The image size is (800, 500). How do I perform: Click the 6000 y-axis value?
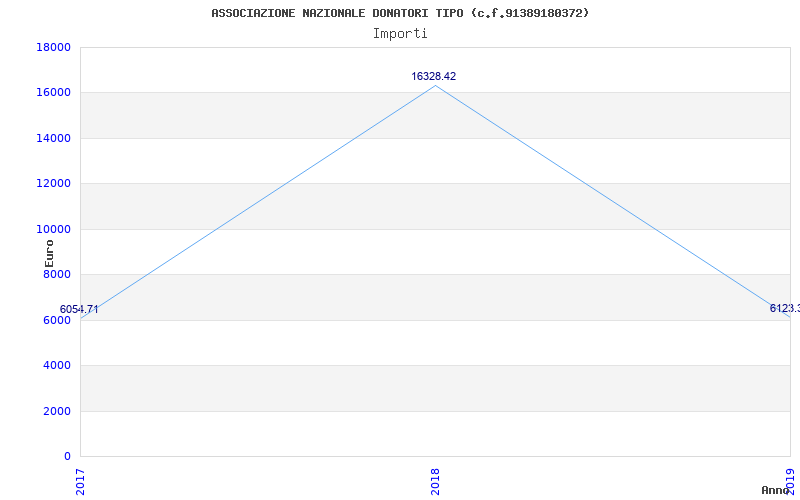tap(56, 320)
